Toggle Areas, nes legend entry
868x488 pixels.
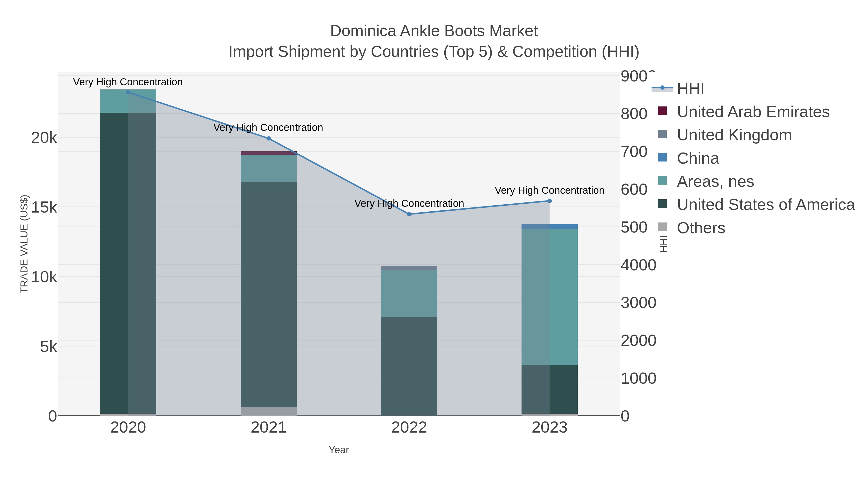tap(706, 181)
